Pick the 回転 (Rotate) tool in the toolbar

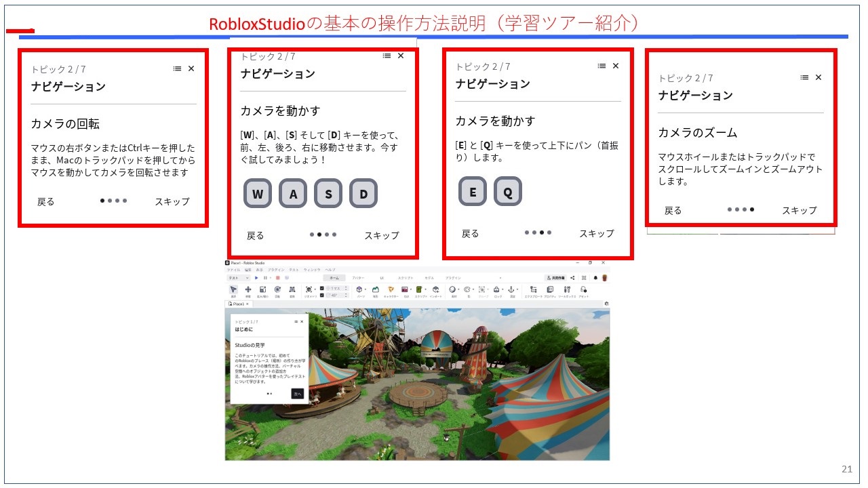click(277, 290)
